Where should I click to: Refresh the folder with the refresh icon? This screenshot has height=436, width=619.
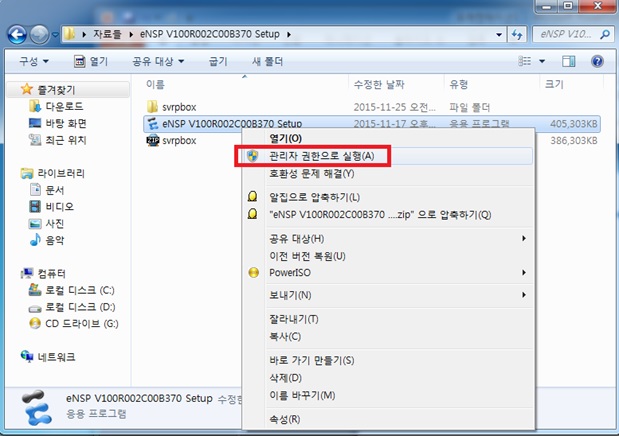coord(517,35)
